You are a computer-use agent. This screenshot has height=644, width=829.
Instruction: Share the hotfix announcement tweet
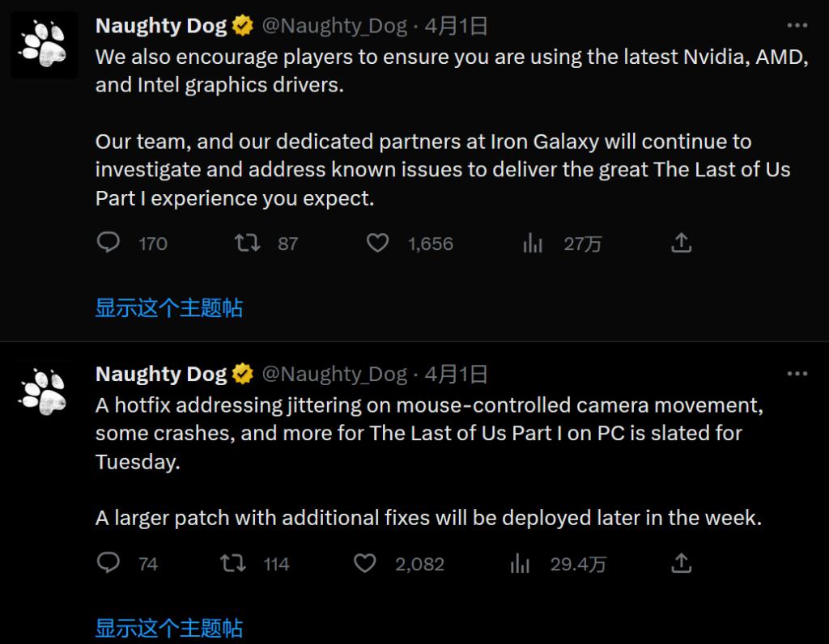682,563
